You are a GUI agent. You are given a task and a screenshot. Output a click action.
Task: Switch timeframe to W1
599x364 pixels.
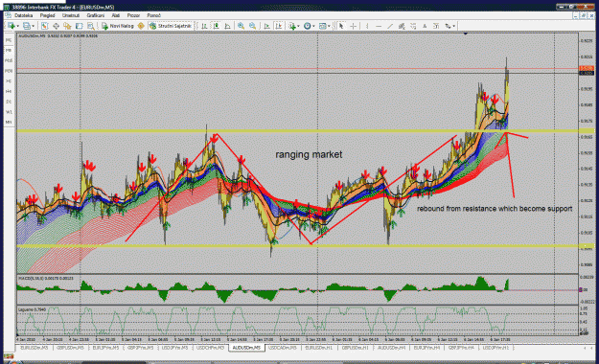(x=9, y=112)
